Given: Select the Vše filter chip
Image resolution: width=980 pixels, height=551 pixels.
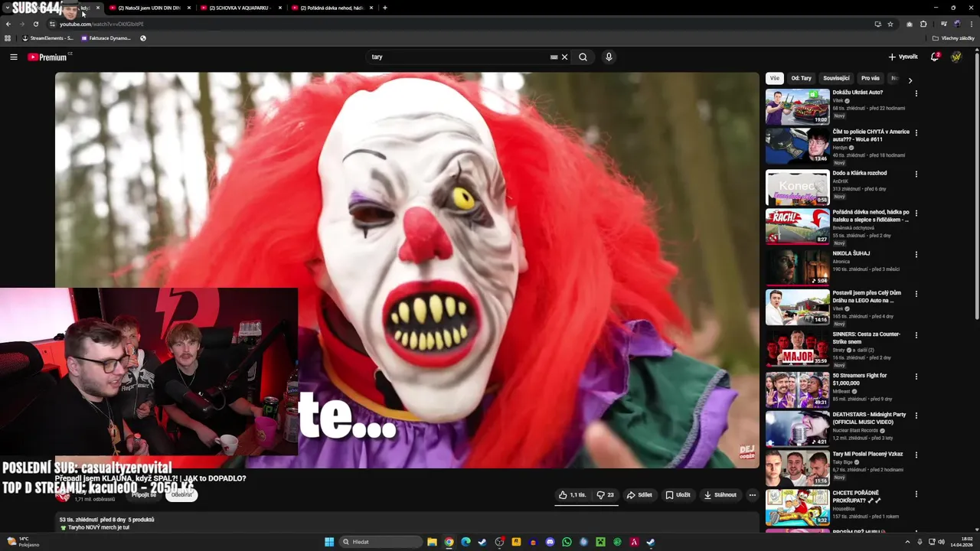Looking at the screenshot, I should (x=775, y=78).
